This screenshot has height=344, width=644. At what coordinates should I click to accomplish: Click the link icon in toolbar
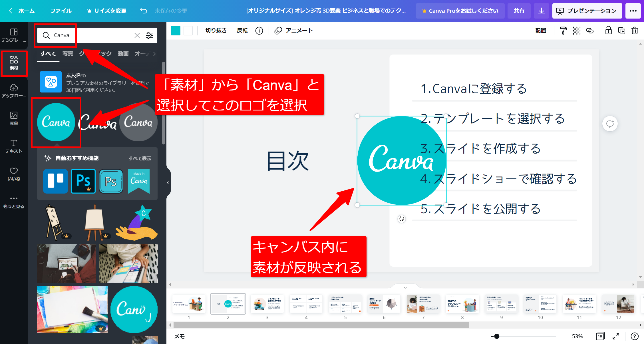(x=590, y=31)
